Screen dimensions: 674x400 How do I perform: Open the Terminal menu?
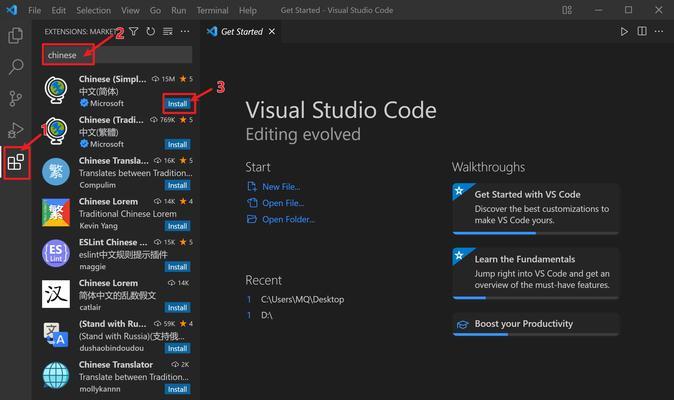click(212, 10)
